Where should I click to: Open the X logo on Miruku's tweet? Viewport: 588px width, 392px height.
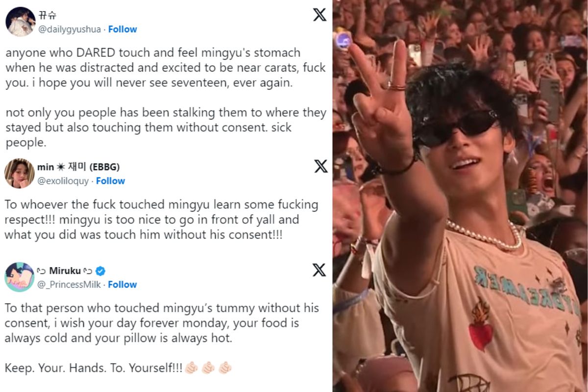pyautogui.click(x=319, y=269)
